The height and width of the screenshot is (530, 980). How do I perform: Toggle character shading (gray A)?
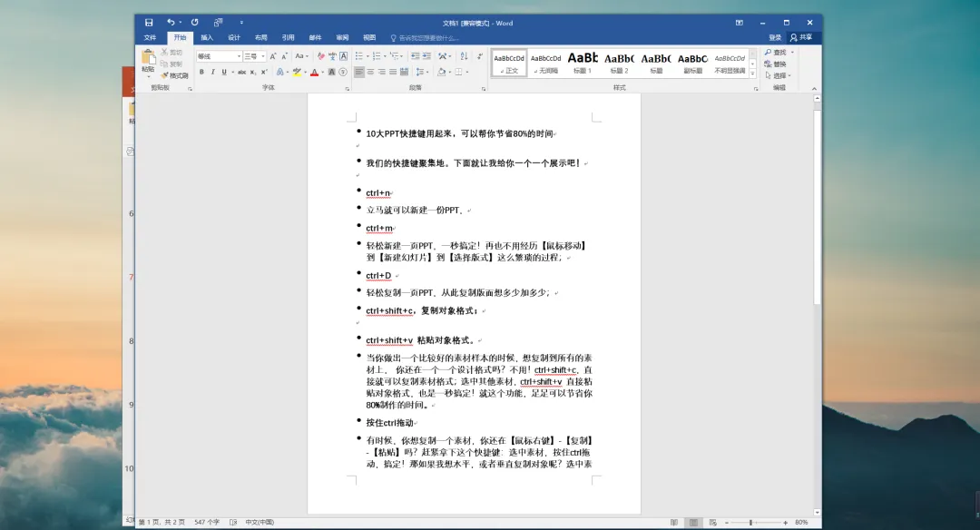(332, 73)
